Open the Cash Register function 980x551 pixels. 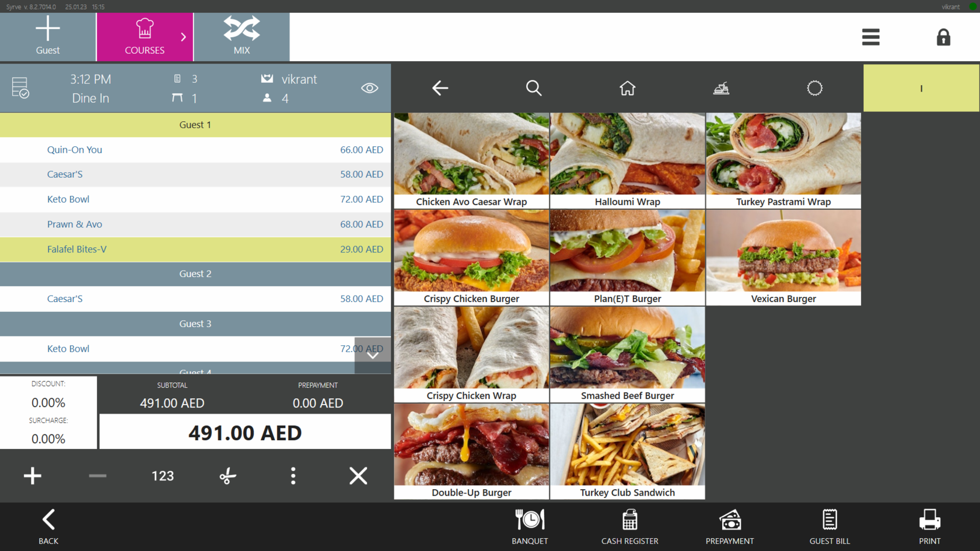(629, 526)
